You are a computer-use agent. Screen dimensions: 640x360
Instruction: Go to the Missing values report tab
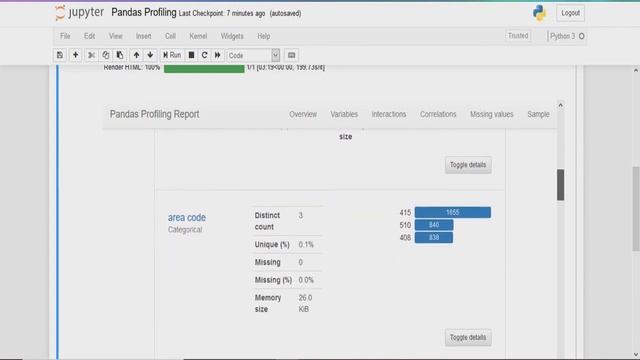pyautogui.click(x=491, y=114)
